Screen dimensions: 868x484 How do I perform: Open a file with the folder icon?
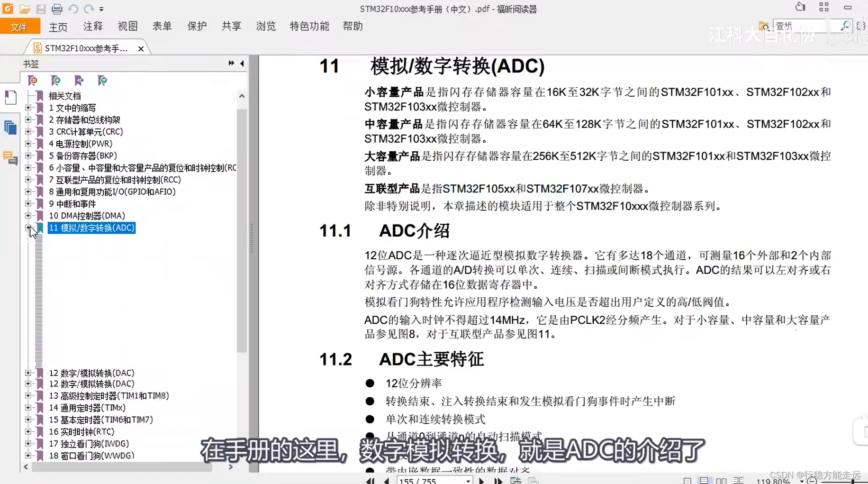pos(25,9)
